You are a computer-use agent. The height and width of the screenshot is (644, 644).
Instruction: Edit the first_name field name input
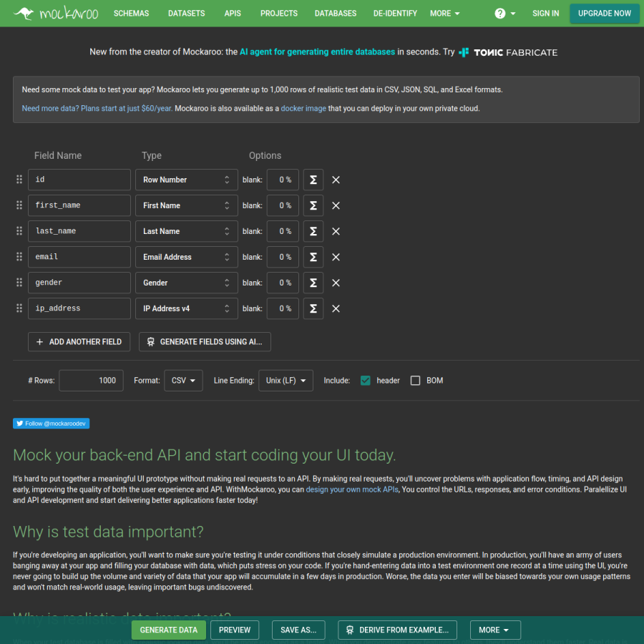(x=79, y=205)
